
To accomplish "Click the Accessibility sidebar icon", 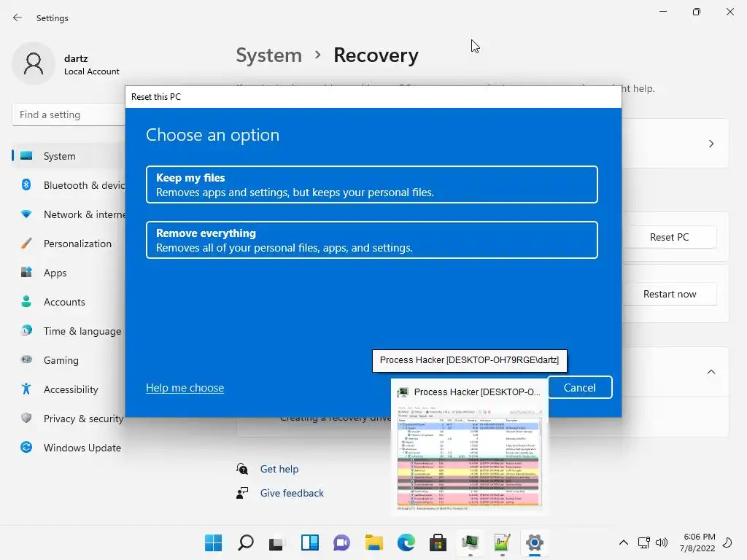I will pyautogui.click(x=26, y=389).
